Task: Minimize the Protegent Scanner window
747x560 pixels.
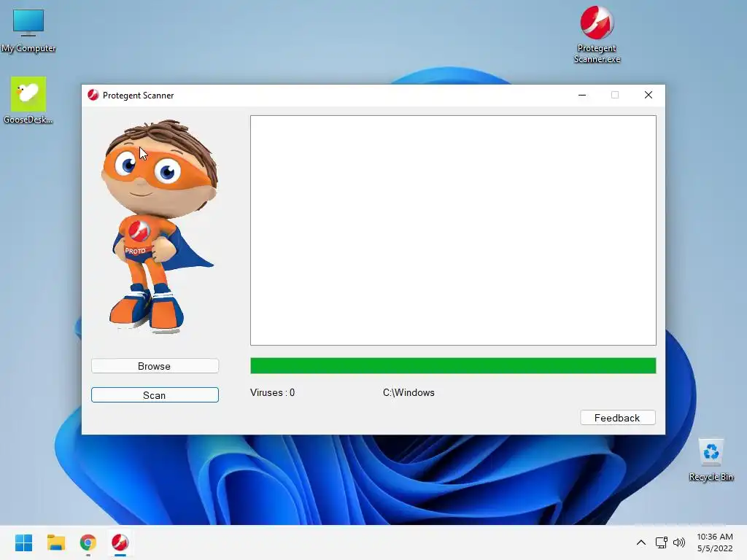Action: point(582,96)
